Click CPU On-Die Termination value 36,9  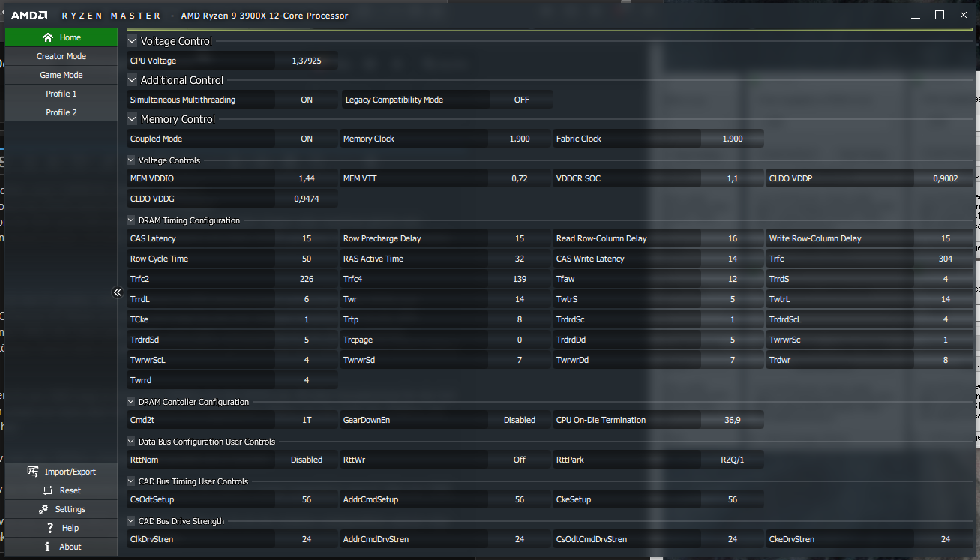point(733,420)
